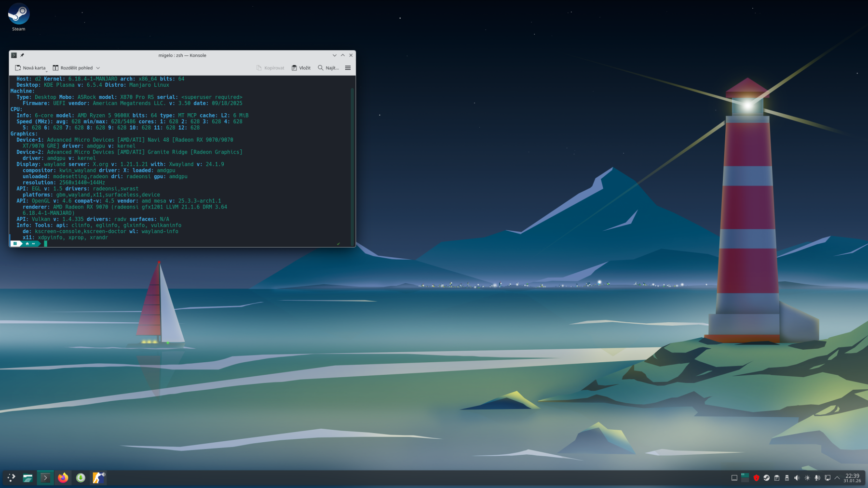This screenshot has height=488, width=868.
Task: Open the application launcher on taskbar
Action: [x=11, y=478]
